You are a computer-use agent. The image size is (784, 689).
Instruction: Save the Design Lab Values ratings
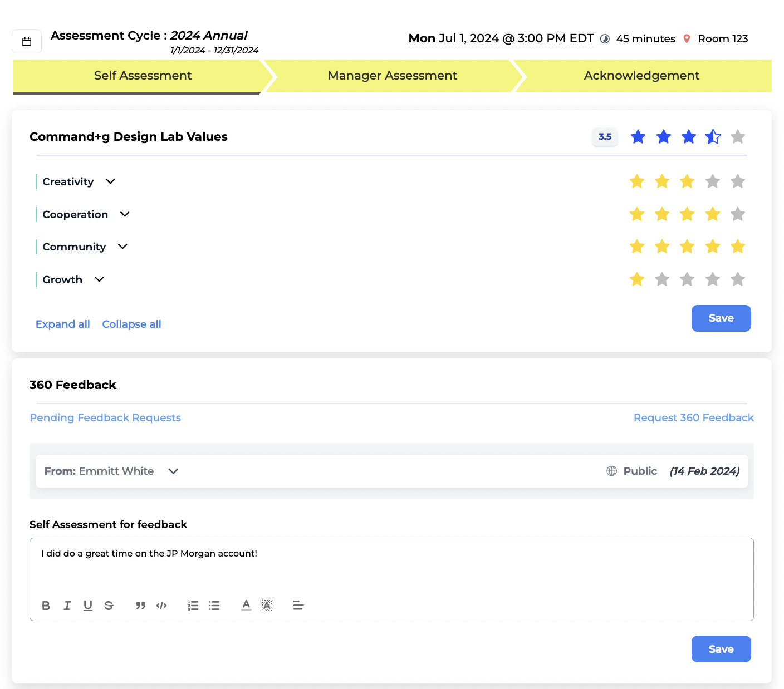coord(721,318)
